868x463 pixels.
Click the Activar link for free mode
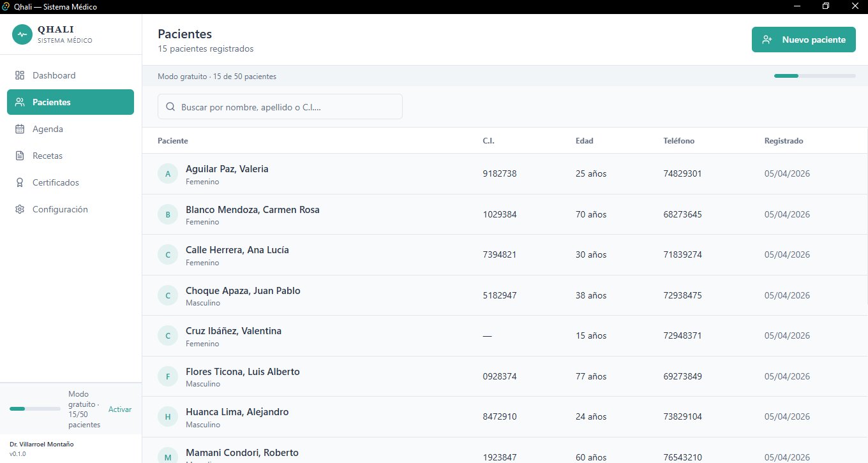[x=120, y=409]
